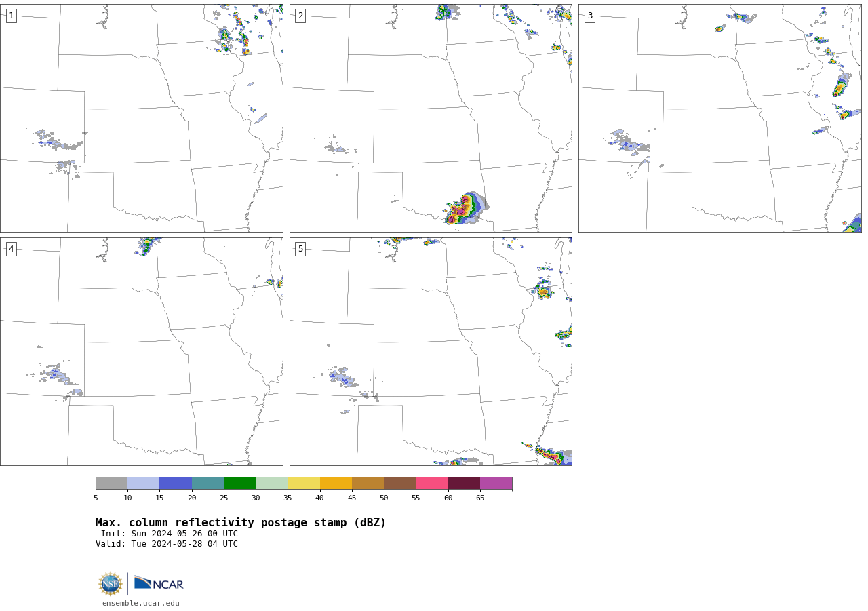868x611 pixels.
Task: Click the NSF logo icon
Action: tap(111, 584)
